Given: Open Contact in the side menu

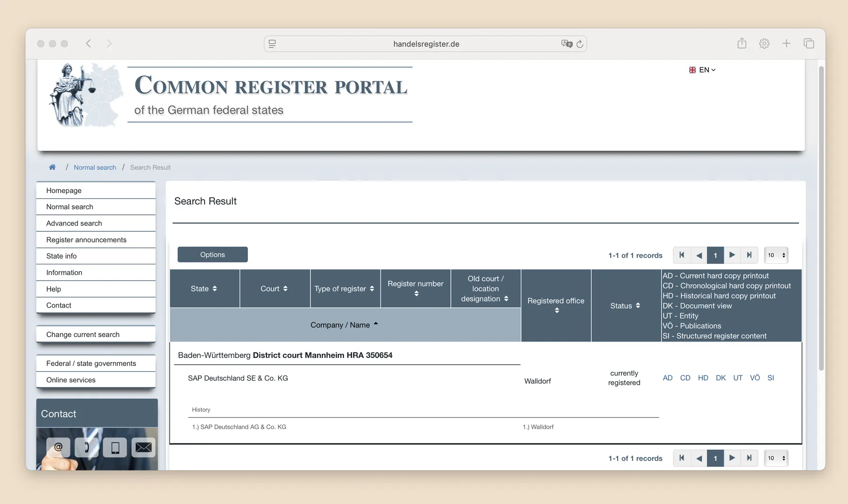Looking at the screenshot, I should coord(96,305).
